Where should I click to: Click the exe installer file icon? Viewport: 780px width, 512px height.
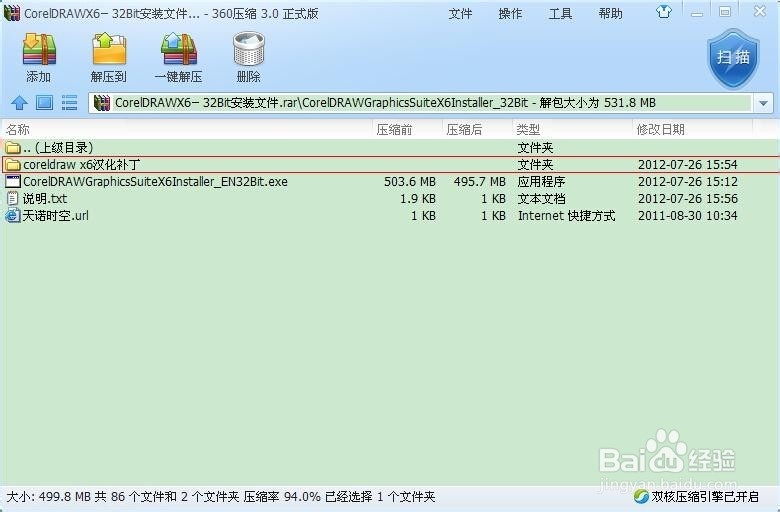pos(13,182)
